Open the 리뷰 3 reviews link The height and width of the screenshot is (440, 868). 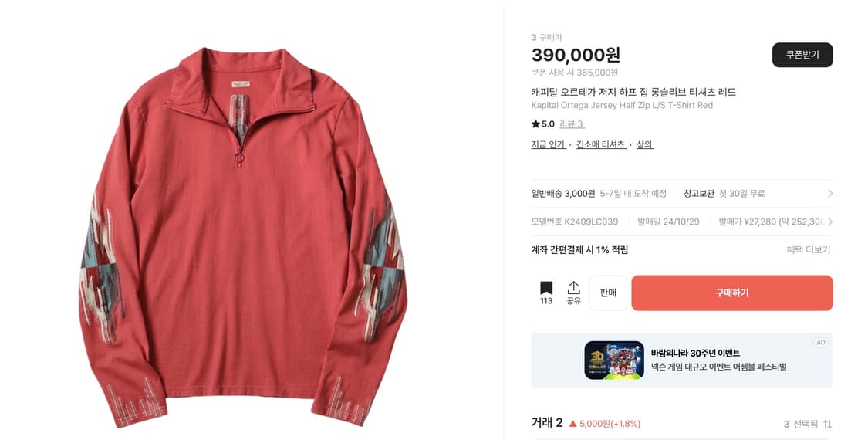[x=572, y=124]
